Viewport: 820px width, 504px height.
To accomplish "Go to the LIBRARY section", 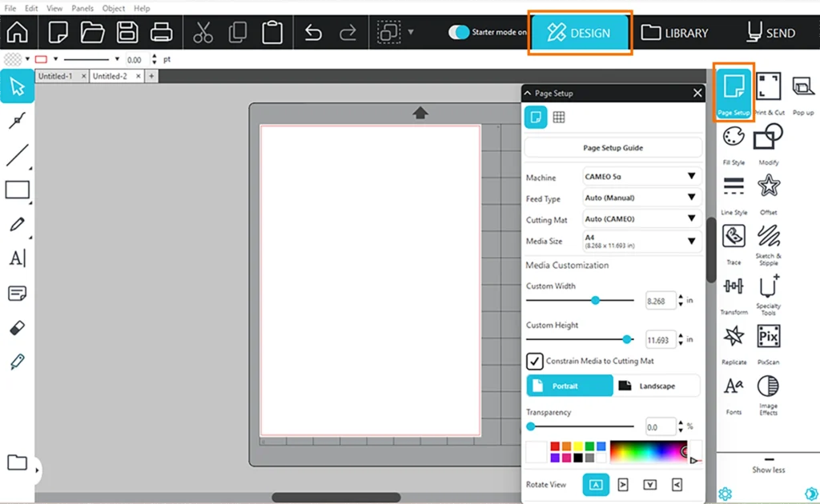I will 675,33.
